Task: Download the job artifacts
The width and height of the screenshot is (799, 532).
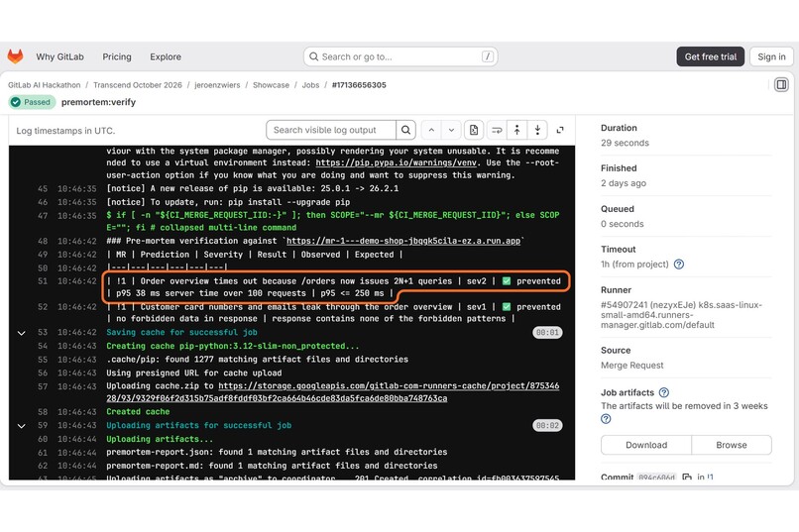Action: pyautogui.click(x=646, y=445)
